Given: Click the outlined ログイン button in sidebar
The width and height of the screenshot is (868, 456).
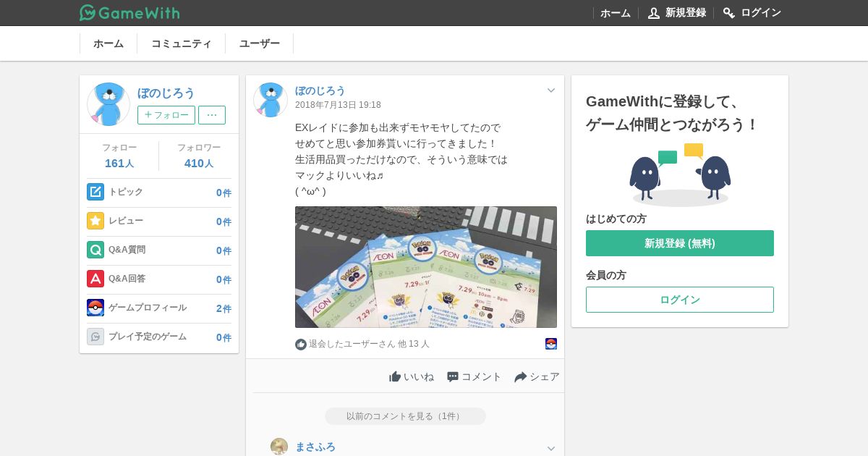Looking at the screenshot, I should coord(680,300).
